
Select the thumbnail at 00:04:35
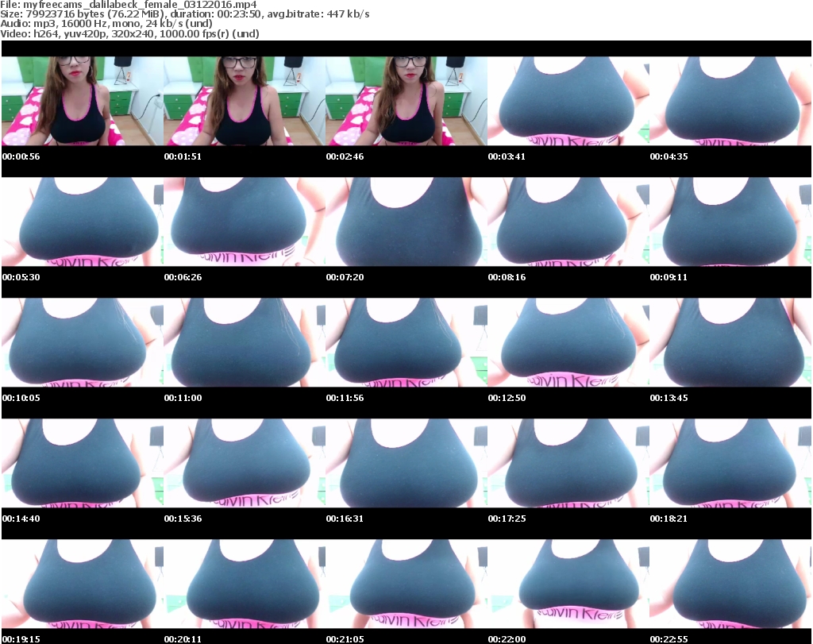click(x=730, y=101)
